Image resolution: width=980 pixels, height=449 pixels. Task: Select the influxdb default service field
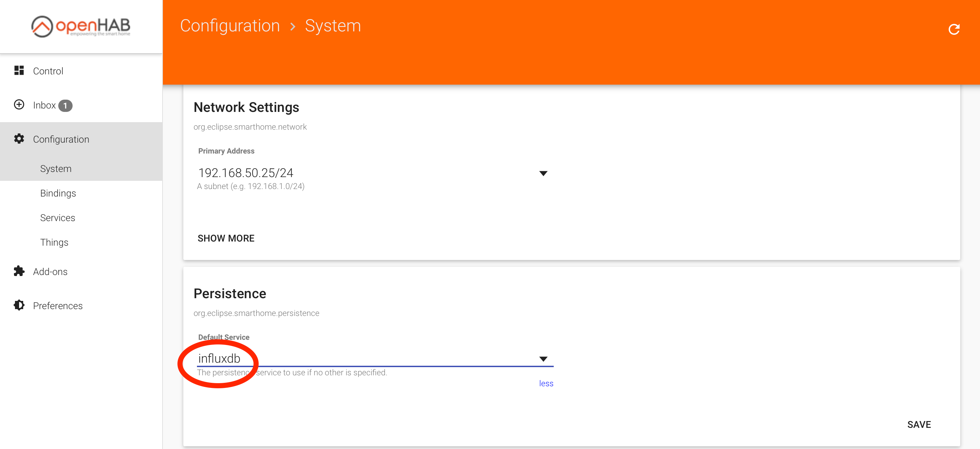[x=219, y=358]
